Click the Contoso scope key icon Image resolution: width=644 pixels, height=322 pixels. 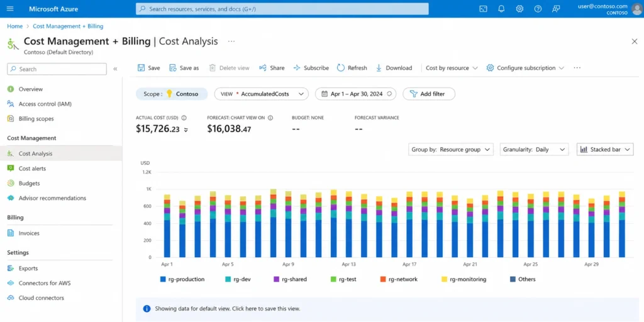[x=169, y=94]
